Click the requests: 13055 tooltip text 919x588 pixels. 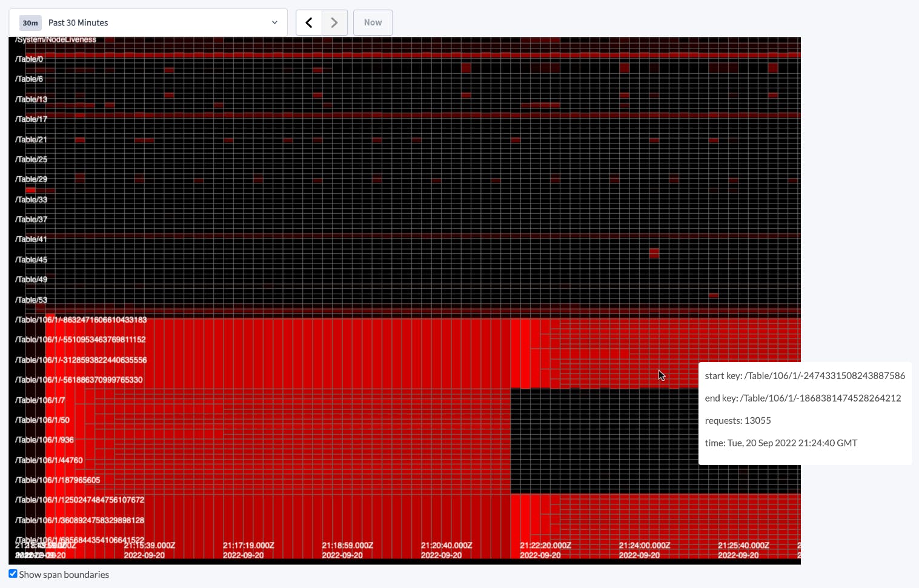coord(738,420)
